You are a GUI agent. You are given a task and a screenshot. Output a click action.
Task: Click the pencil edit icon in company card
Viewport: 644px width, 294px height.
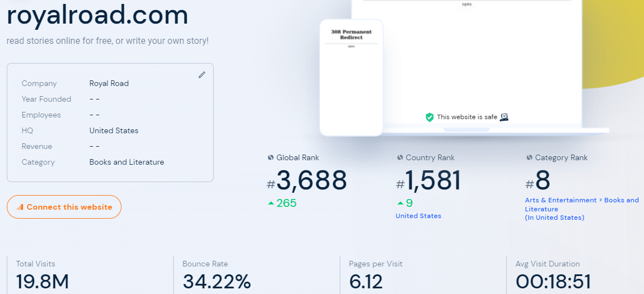point(202,75)
